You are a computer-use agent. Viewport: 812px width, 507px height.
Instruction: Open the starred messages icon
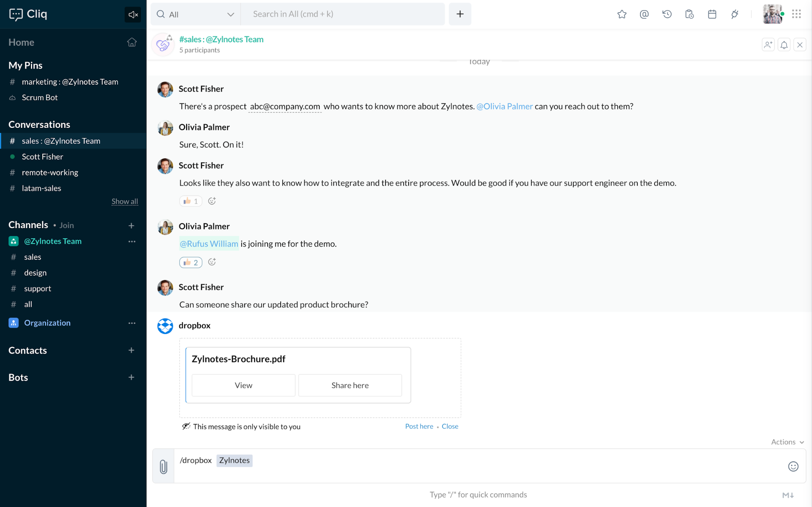coord(621,14)
